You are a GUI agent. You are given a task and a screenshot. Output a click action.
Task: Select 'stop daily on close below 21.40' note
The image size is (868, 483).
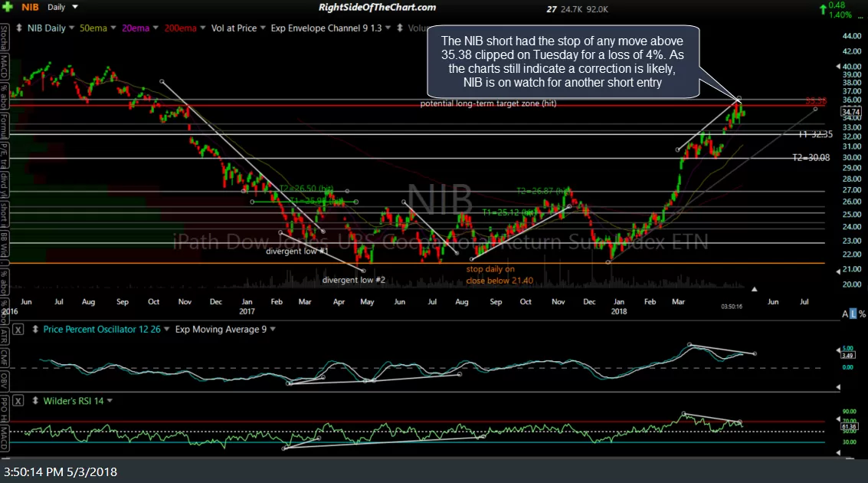500,274
